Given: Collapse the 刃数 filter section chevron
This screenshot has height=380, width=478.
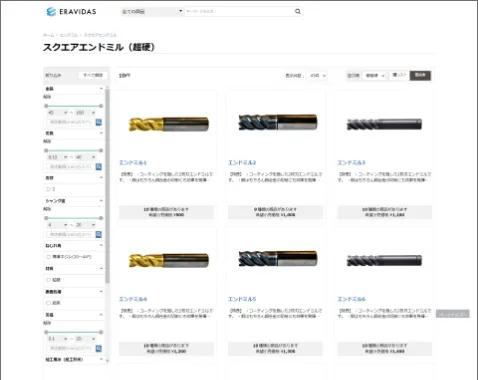Looking at the screenshot, I should coord(101,178).
